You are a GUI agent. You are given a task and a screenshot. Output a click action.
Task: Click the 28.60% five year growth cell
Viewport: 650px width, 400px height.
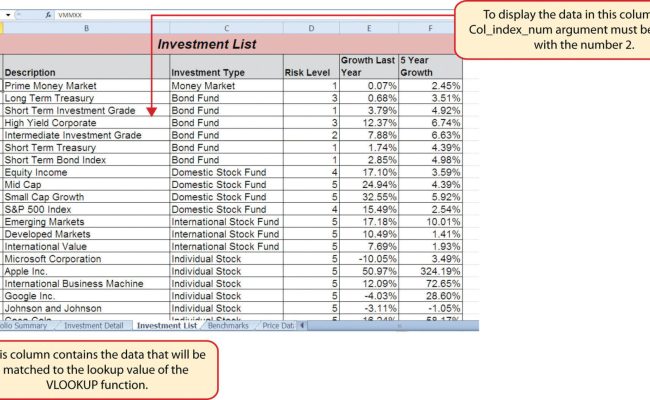click(x=430, y=296)
